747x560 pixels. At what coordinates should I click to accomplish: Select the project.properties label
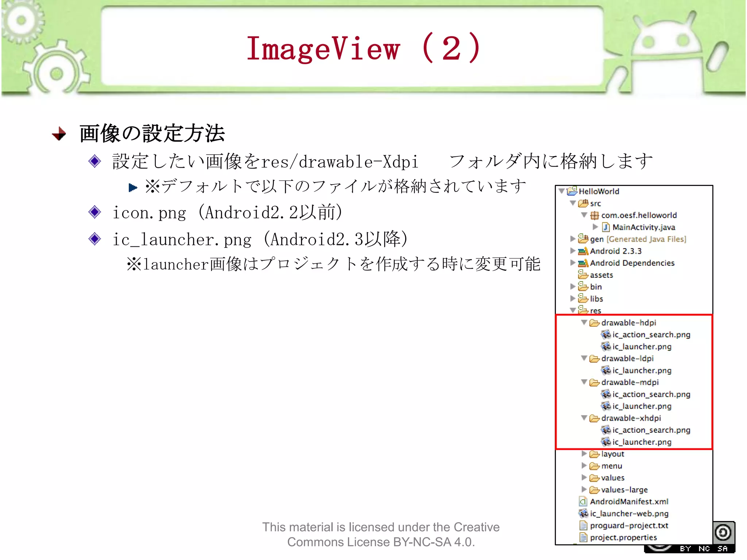pyautogui.click(x=623, y=538)
